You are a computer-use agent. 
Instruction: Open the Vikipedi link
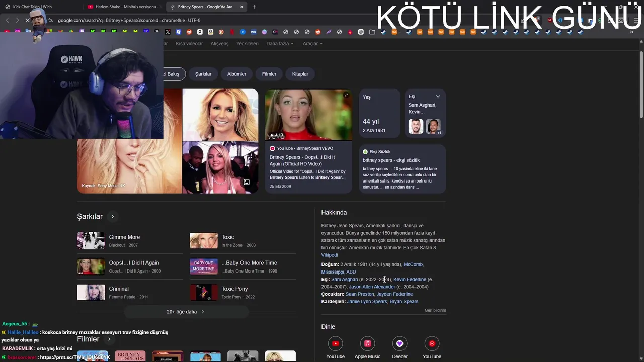330,255
